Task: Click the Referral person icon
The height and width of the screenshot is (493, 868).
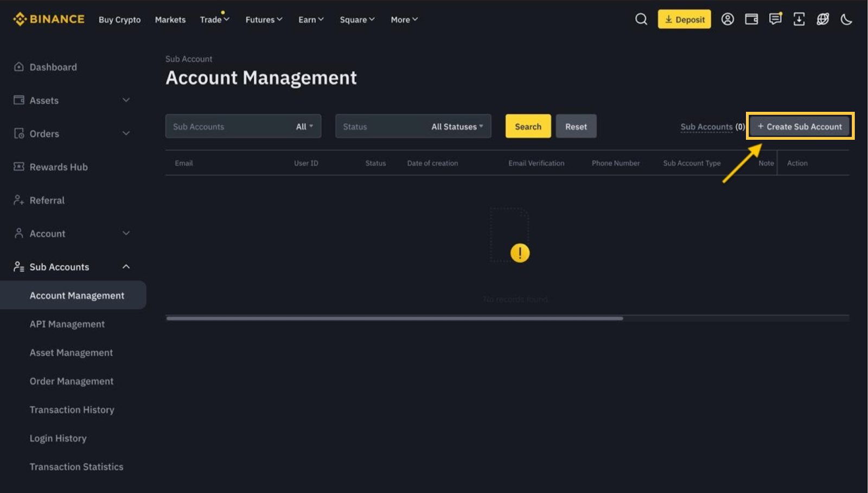Action: tap(18, 200)
